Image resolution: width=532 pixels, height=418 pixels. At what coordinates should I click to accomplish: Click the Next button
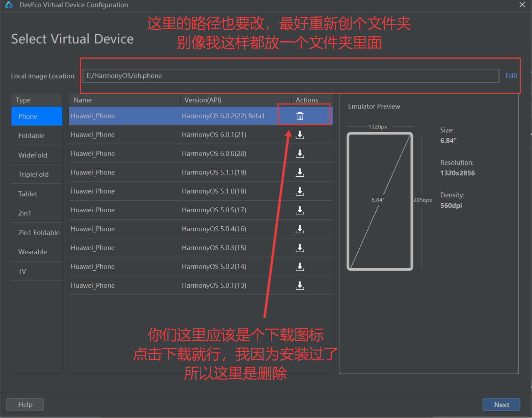pyautogui.click(x=501, y=405)
